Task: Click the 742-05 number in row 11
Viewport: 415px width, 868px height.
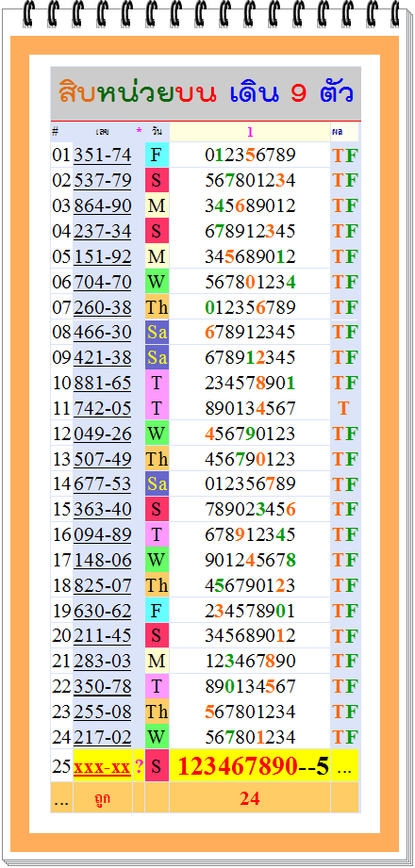Action: tap(103, 408)
